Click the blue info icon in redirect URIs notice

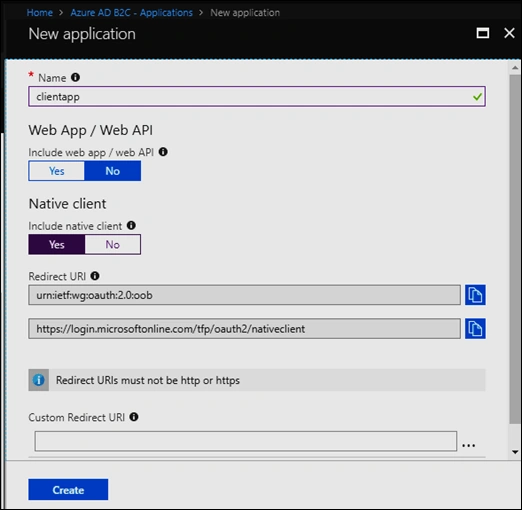tap(39, 380)
